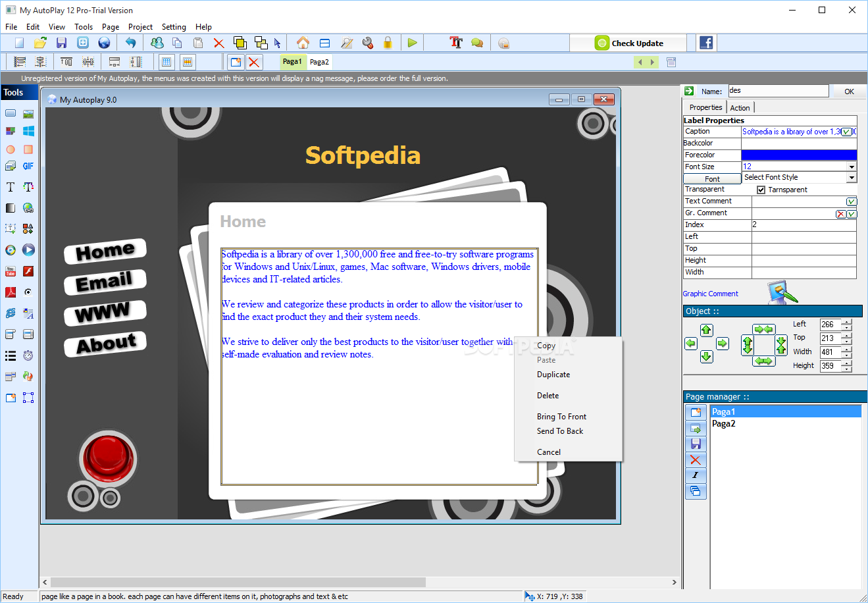
Task: Save project using the floppy disk icon
Action: point(61,43)
